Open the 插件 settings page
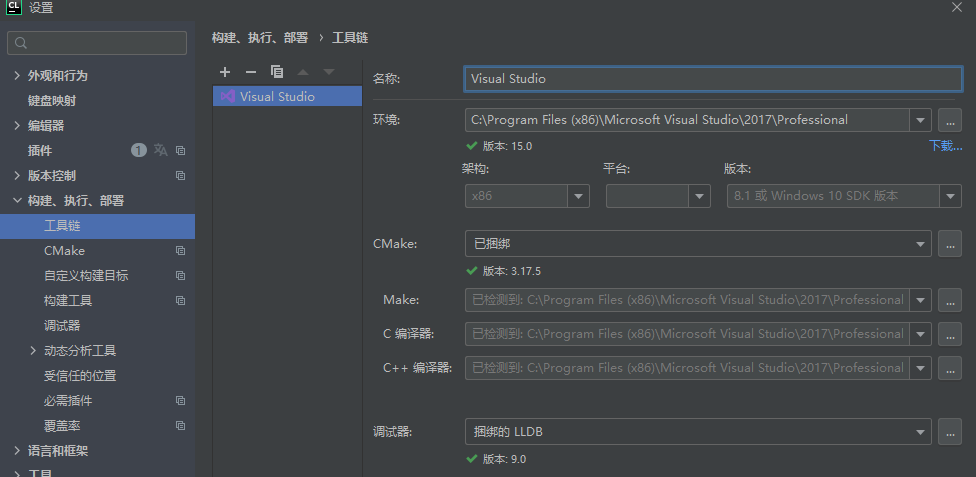Image resolution: width=976 pixels, height=477 pixels. pos(40,151)
